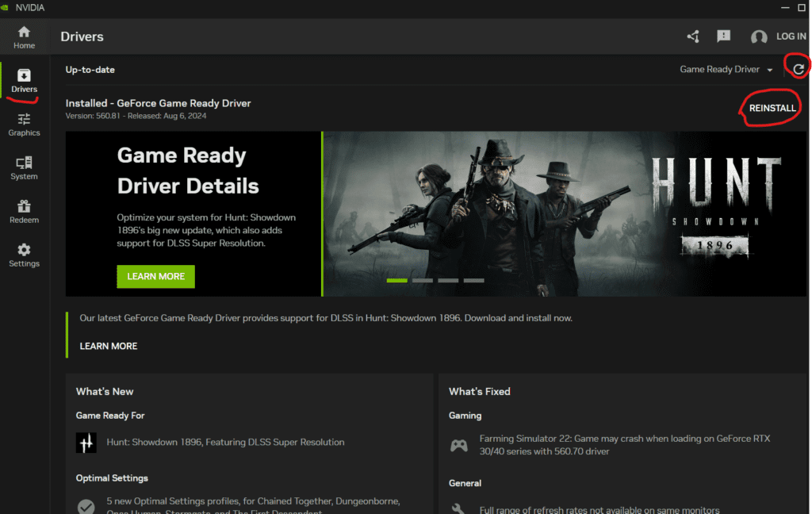Select the first banner carousel indicator
Image resolution: width=812 pixels, height=514 pixels.
(397, 280)
